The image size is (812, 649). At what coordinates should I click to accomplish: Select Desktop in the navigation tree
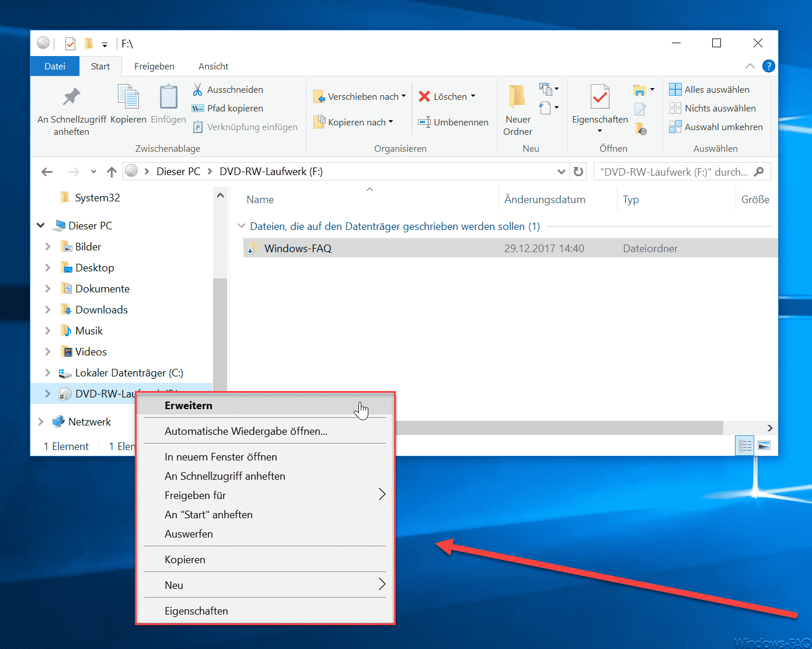(95, 267)
